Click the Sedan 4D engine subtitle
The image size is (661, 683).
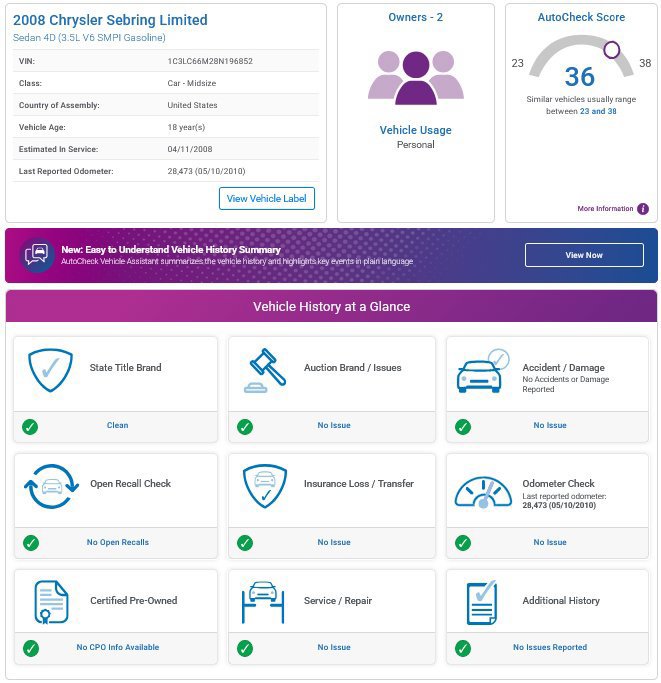coord(89,38)
